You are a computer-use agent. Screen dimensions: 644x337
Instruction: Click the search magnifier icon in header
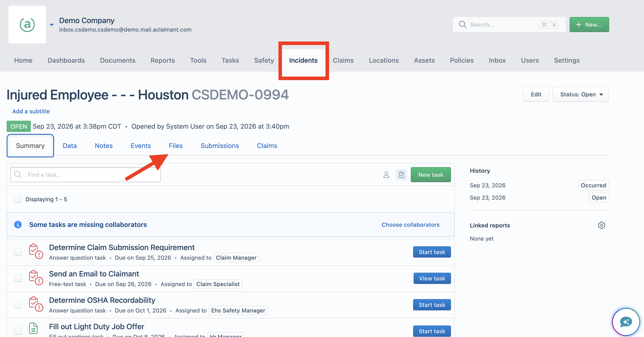pos(463,25)
